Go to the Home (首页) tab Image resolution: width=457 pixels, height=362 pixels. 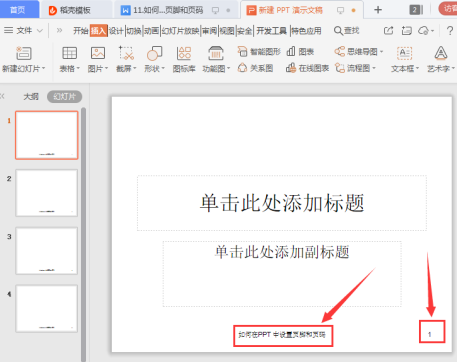[x=18, y=10]
